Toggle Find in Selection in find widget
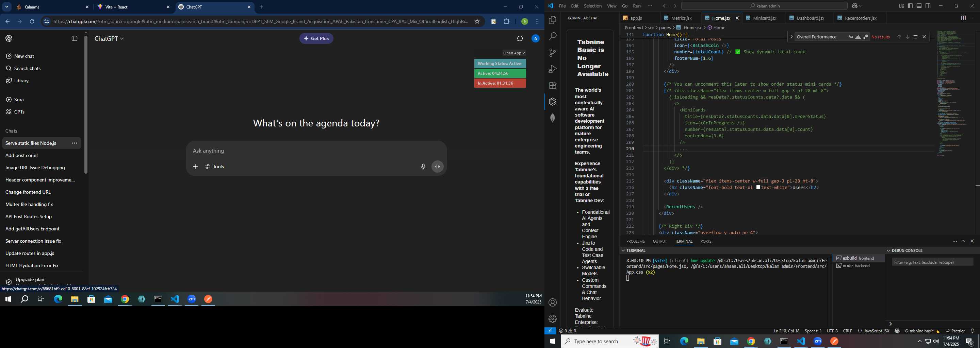Screen dimensions: 980x348 click(916, 37)
